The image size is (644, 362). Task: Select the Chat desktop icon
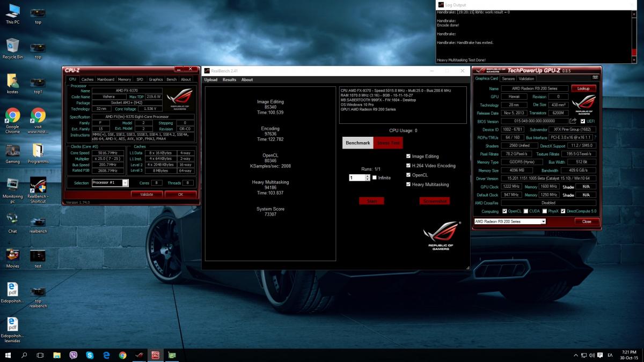pyautogui.click(x=13, y=223)
